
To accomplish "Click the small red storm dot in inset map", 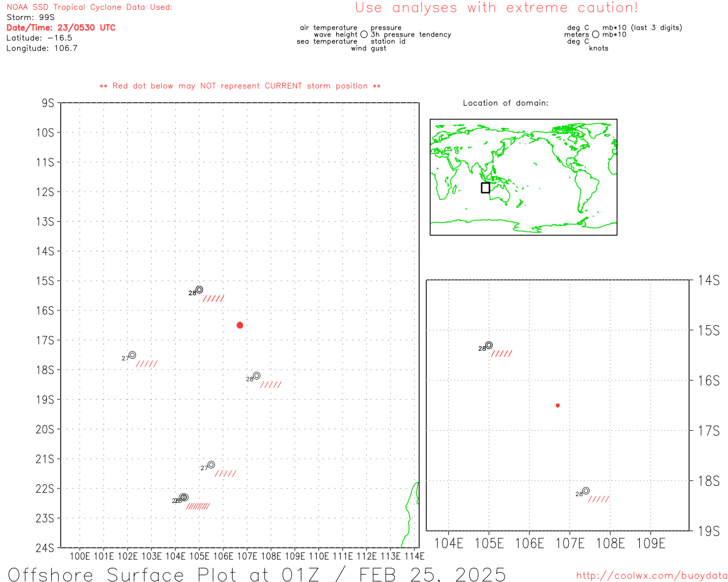I will [557, 405].
